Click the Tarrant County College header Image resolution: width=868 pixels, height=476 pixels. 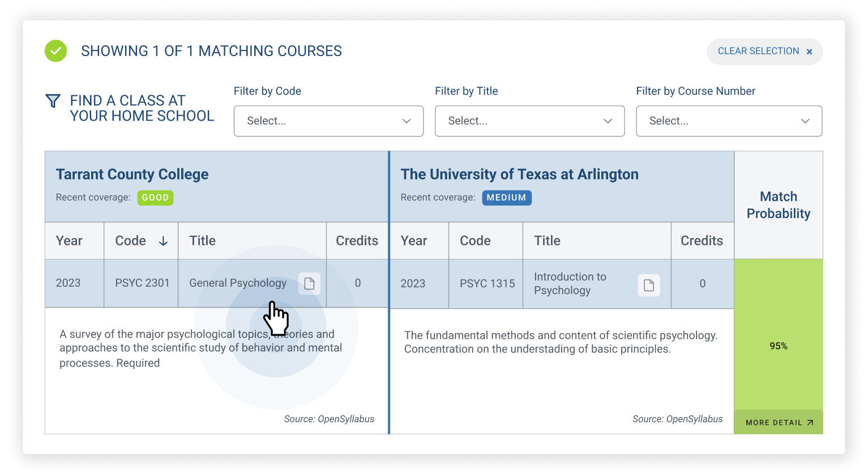tap(132, 174)
